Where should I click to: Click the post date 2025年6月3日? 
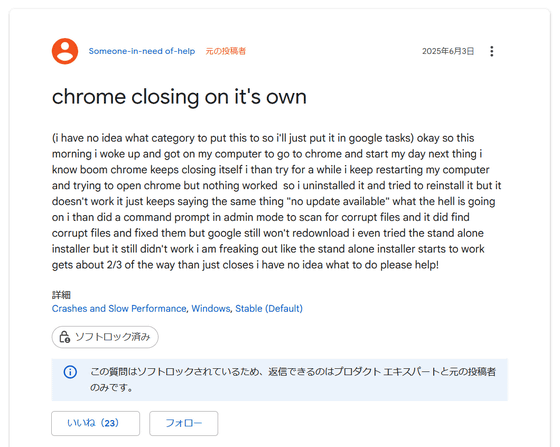pos(448,51)
